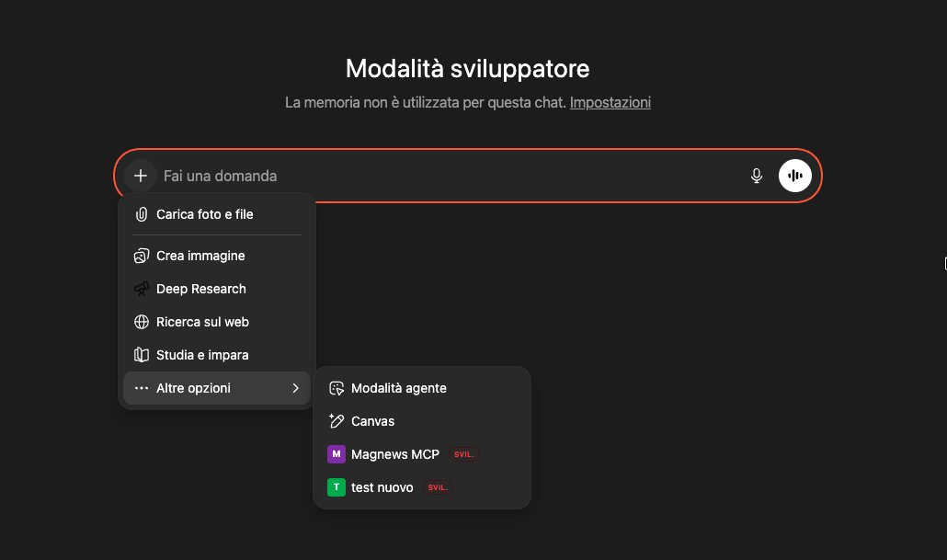This screenshot has width=947, height=560.
Task: Click the Deep Research telescope icon
Action: point(142,289)
